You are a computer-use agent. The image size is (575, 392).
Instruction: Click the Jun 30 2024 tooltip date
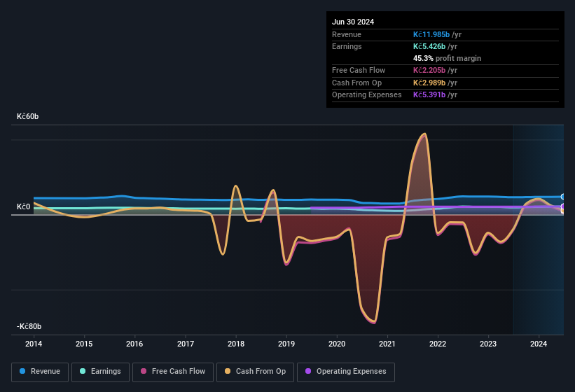click(353, 22)
